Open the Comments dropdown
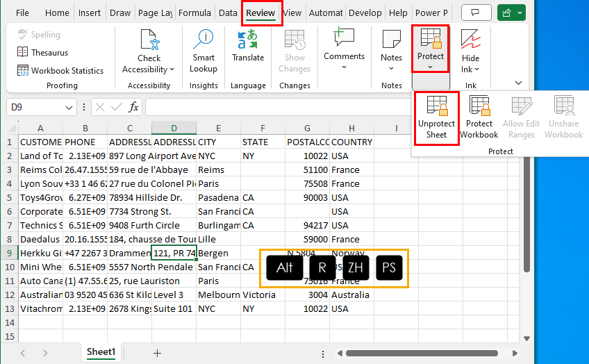Screen dimensions: 589x364 click(344, 49)
